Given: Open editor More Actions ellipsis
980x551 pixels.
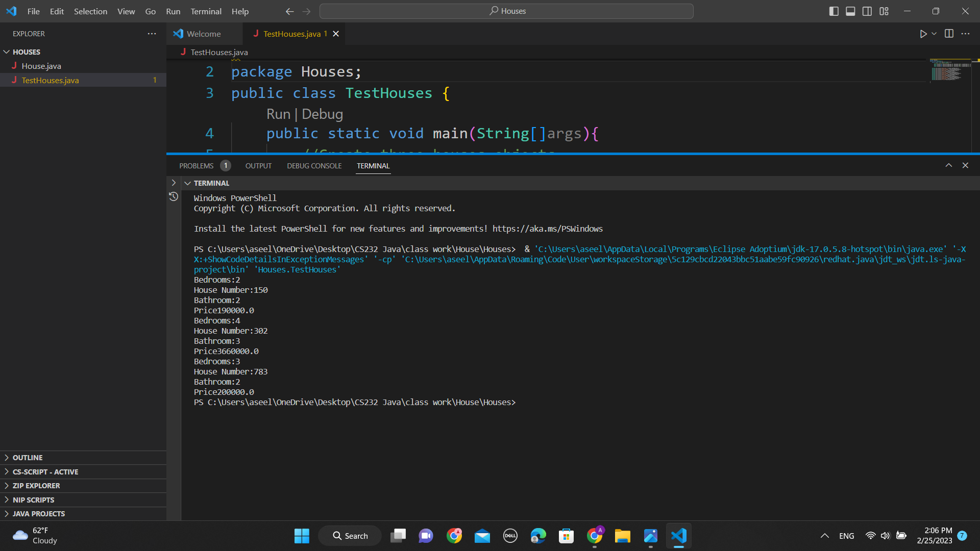Looking at the screenshot, I should coord(965,34).
